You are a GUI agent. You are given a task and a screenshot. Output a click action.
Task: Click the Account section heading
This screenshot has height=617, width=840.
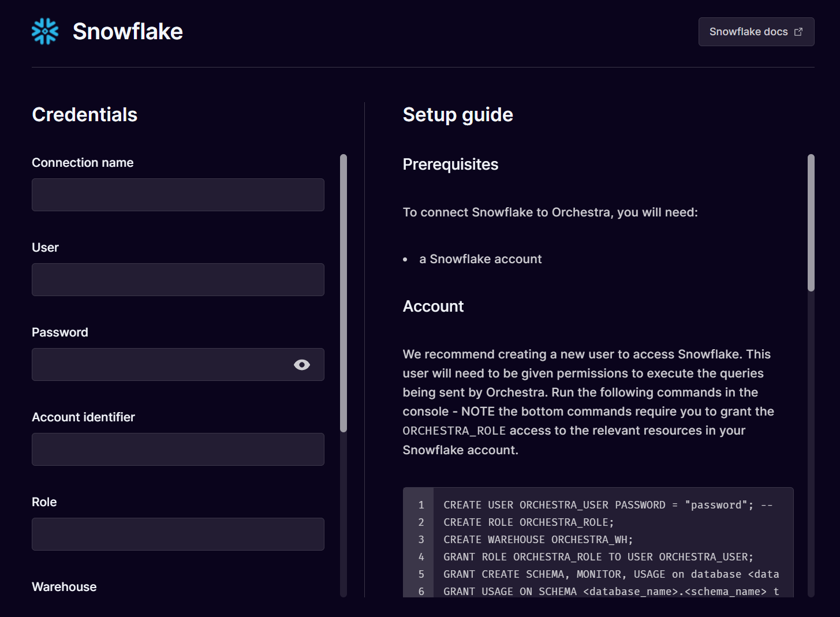(x=433, y=306)
